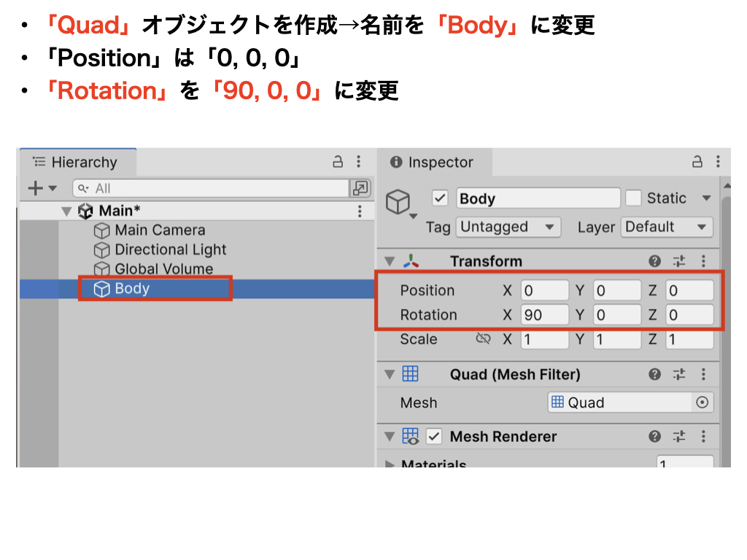Open Mesh Filter three-dot menu
Viewport: 747px width, 560px height.
point(703,374)
